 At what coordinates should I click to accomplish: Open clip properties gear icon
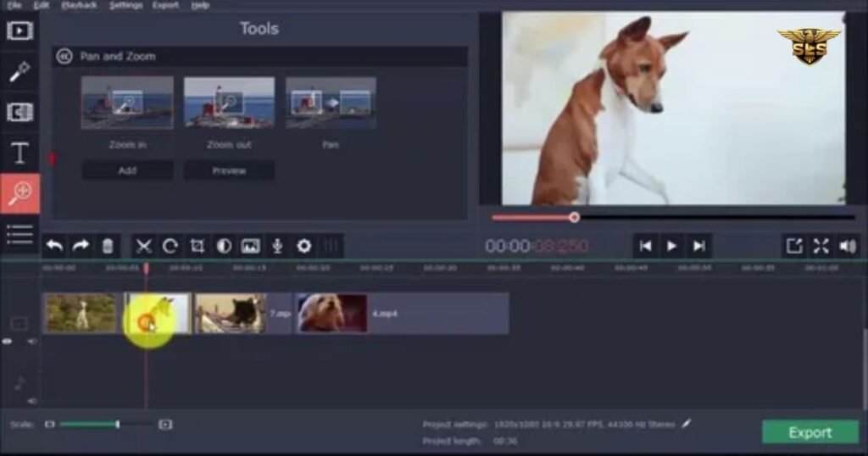click(303, 246)
